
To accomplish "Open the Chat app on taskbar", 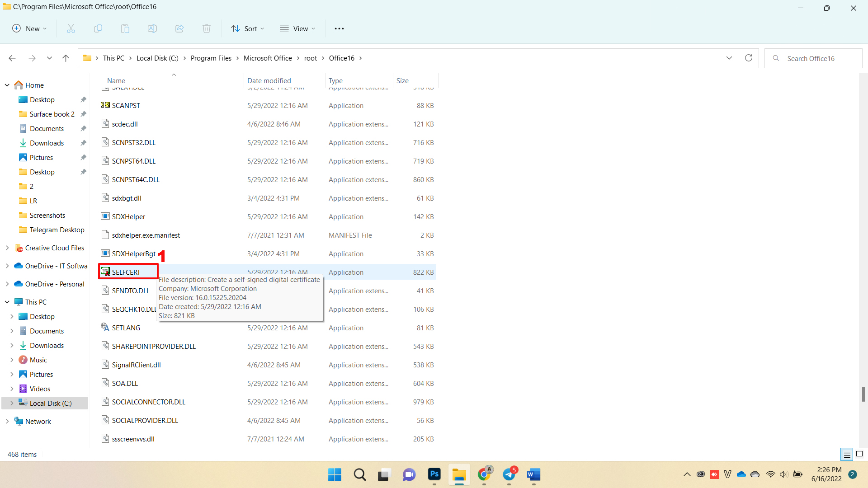I will pos(409,474).
